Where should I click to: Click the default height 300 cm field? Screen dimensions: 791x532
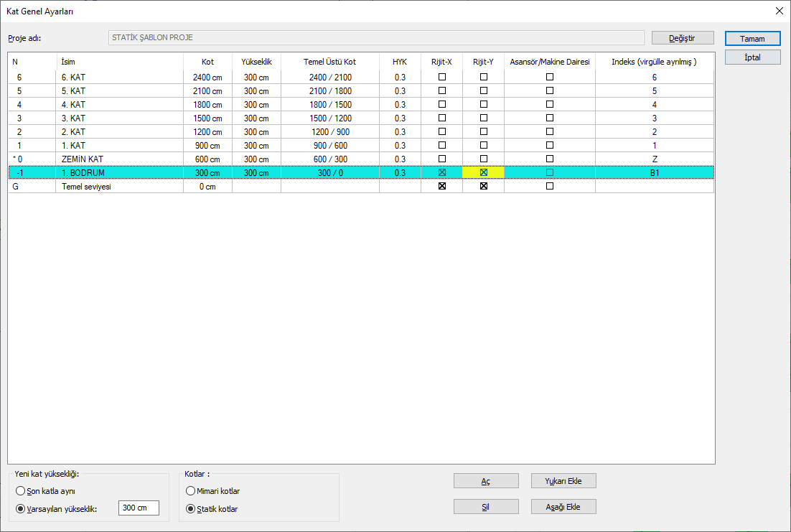pos(139,508)
